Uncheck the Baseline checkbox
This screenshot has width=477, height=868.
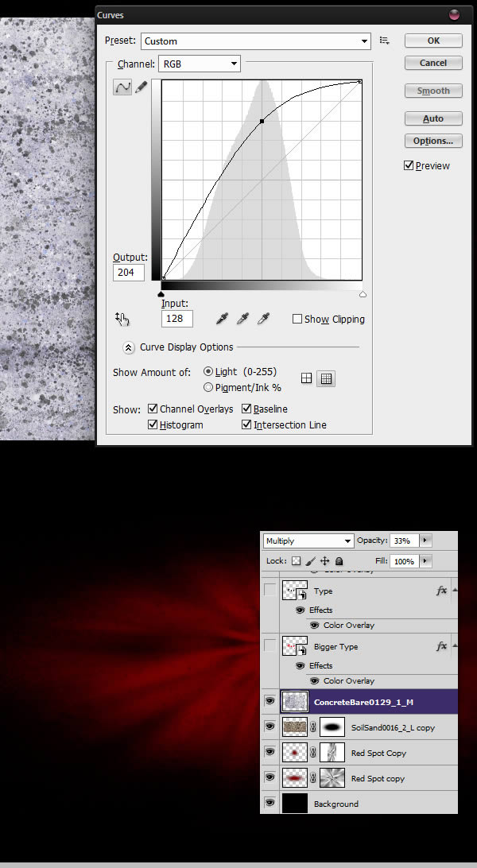click(x=246, y=409)
